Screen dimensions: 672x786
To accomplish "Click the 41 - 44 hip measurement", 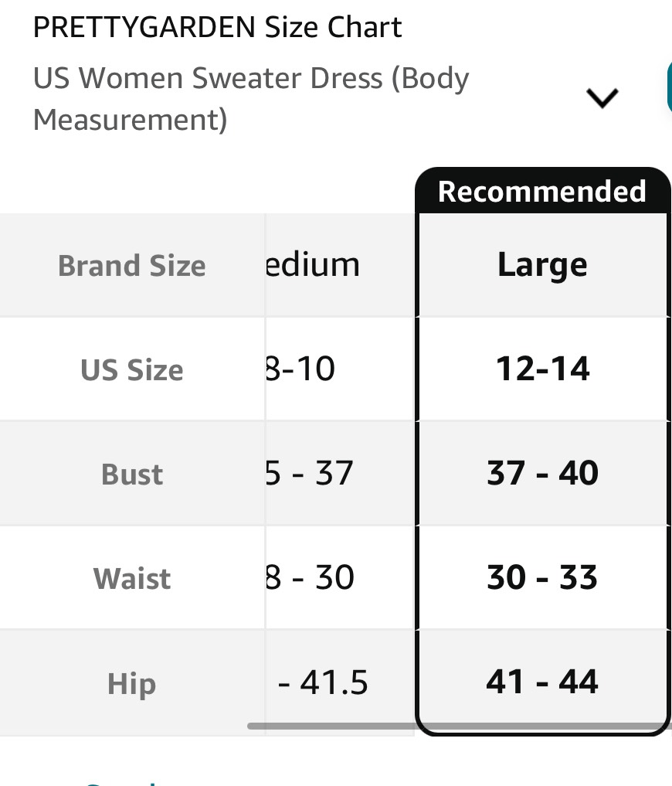I will pyautogui.click(x=542, y=681).
